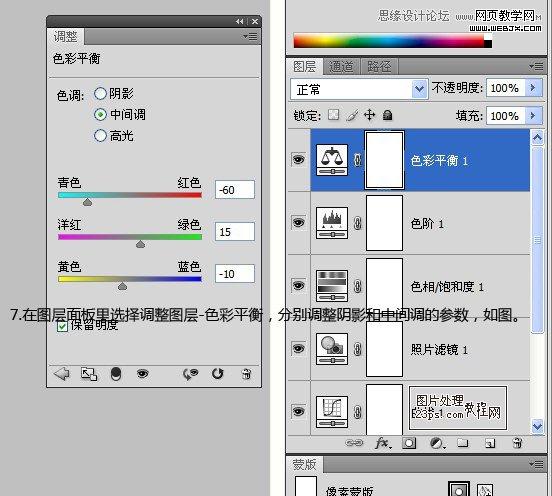552x496 pixels.
Task: Switch to the 图层 tab
Action: [305, 67]
